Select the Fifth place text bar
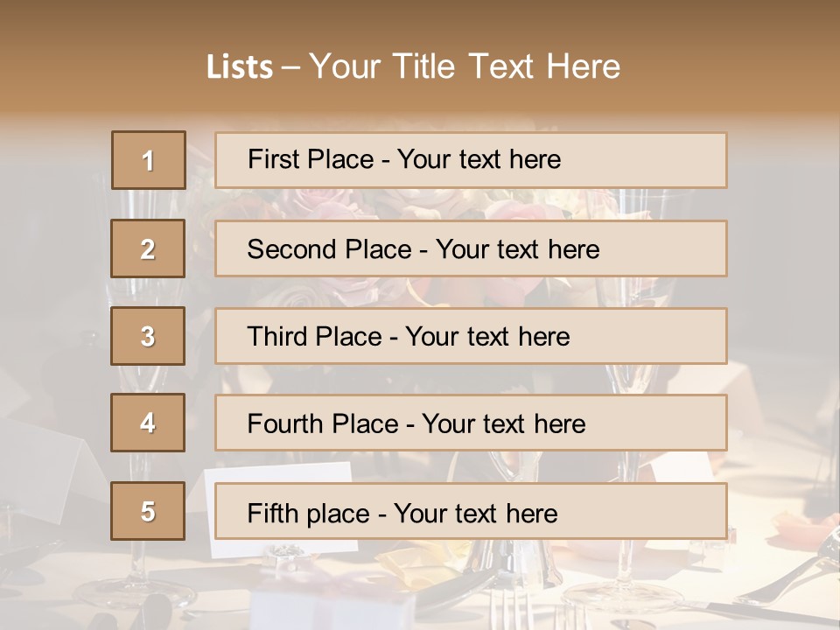Image resolution: width=840 pixels, height=630 pixels. [471, 510]
